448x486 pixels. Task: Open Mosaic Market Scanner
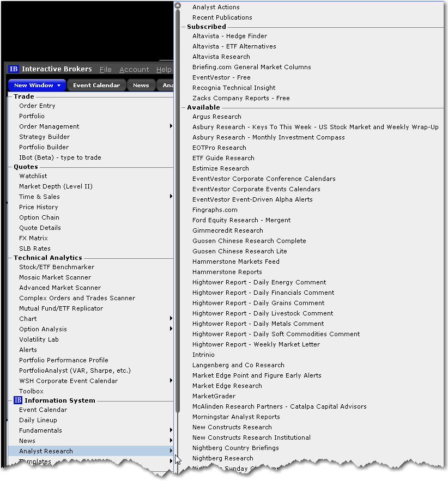(x=55, y=277)
